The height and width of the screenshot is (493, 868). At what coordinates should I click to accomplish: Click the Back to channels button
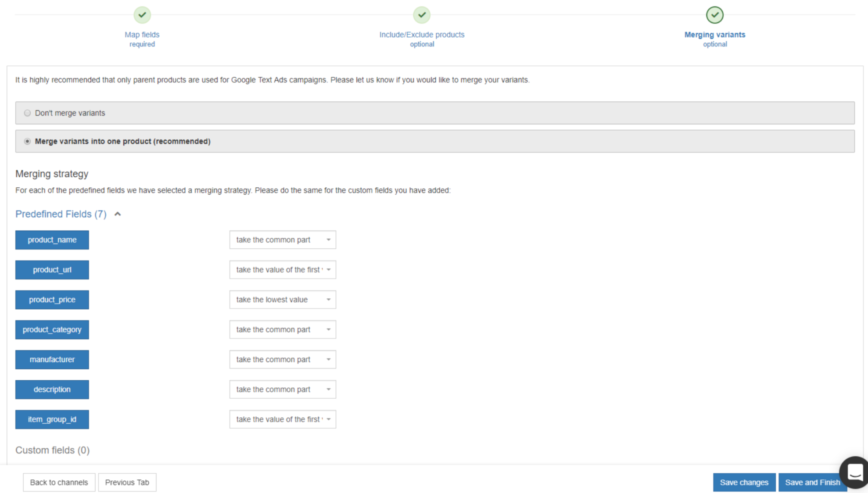[x=59, y=482]
